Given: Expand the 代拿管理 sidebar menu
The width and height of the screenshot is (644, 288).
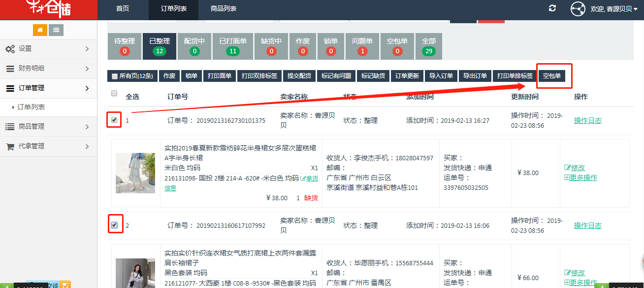Looking at the screenshot, I should [x=48, y=146].
